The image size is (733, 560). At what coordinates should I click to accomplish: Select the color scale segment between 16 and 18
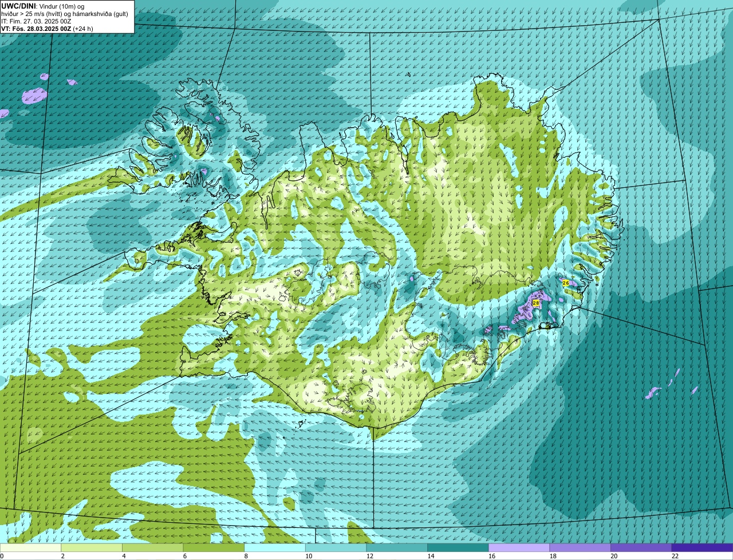coord(519,547)
